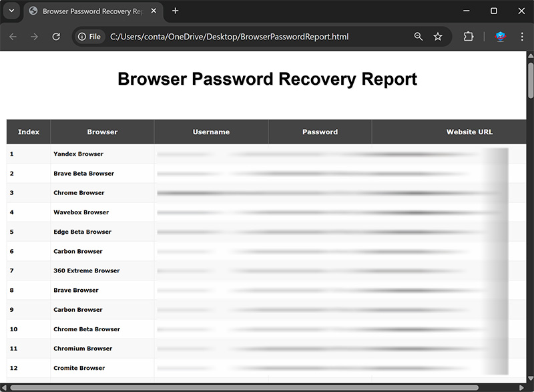Open the three-dot browser menu

click(x=522, y=37)
